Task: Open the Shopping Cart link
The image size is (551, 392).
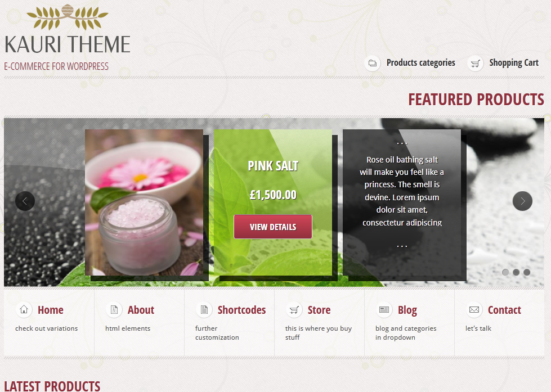Action: 514,63
